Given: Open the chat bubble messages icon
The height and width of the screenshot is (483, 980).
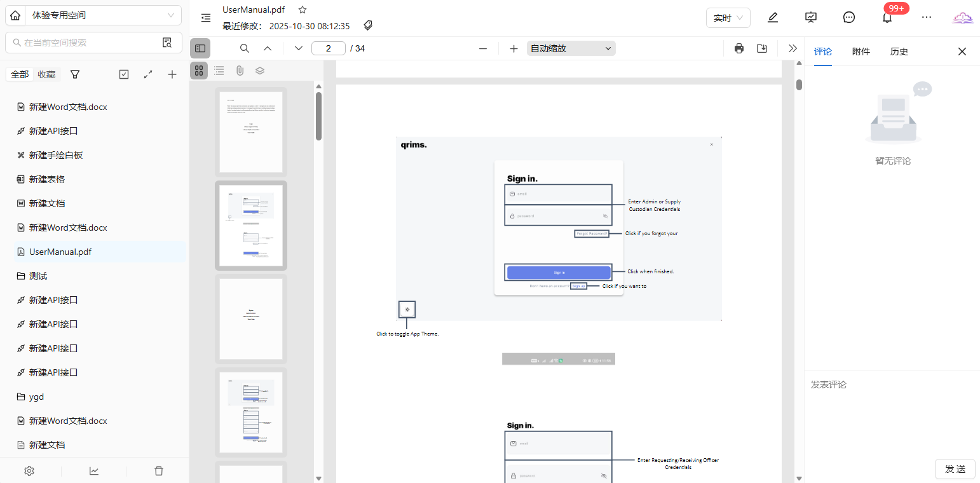Looking at the screenshot, I should pyautogui.click(x=849, y=18).
